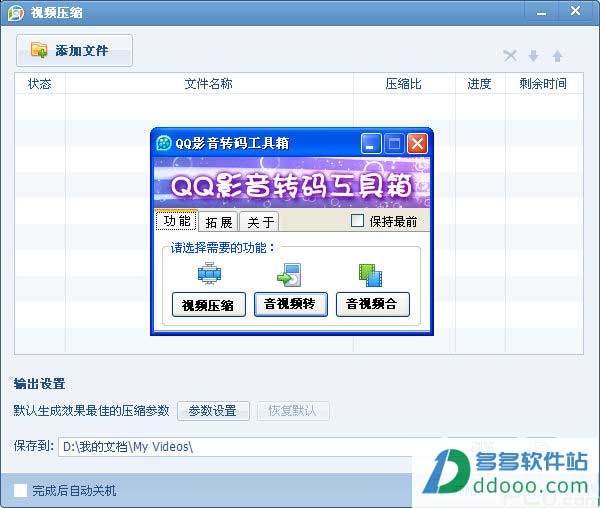Switch to the 功能 tab
Screen dimensions: 600x508
tap(176, 221)
